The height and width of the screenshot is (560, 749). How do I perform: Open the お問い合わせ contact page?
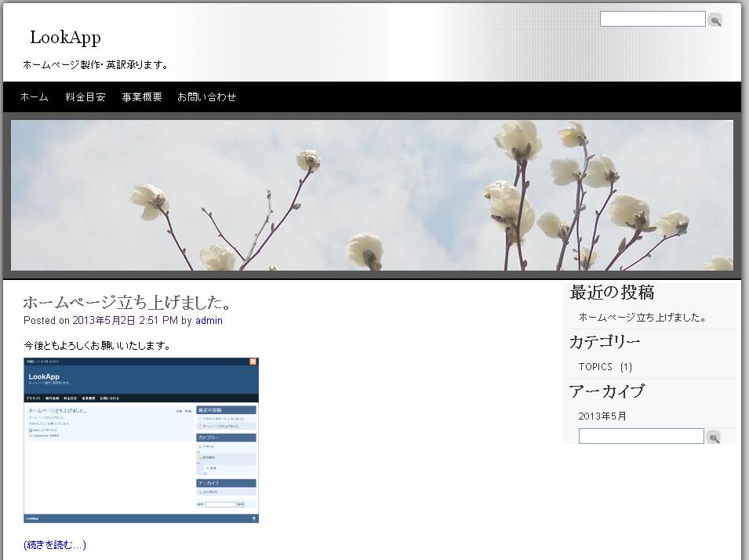206,97
